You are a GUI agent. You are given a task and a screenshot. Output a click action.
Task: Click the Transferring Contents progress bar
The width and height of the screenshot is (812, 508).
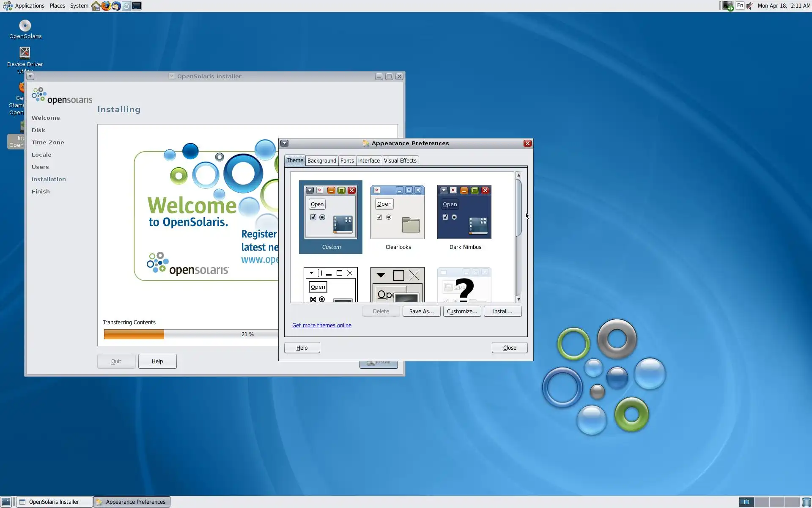(x=190, y=334)
